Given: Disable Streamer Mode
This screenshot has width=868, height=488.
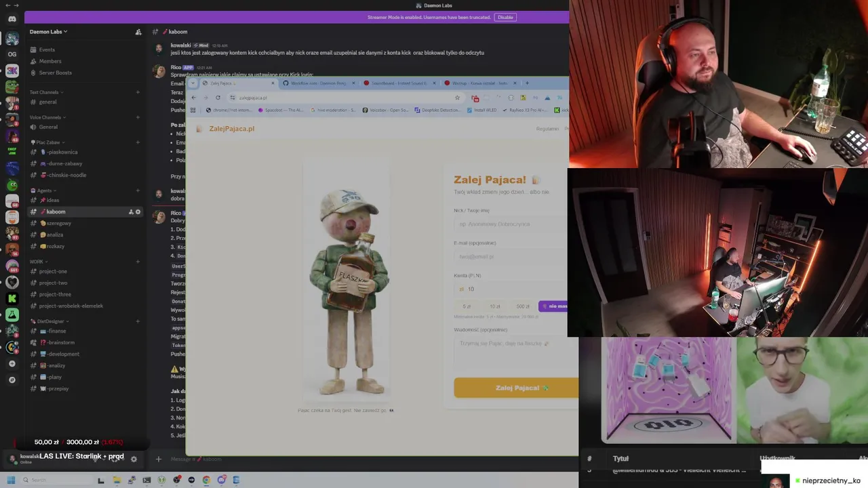Looking at the screenshot, I should (x=505, y=17).
